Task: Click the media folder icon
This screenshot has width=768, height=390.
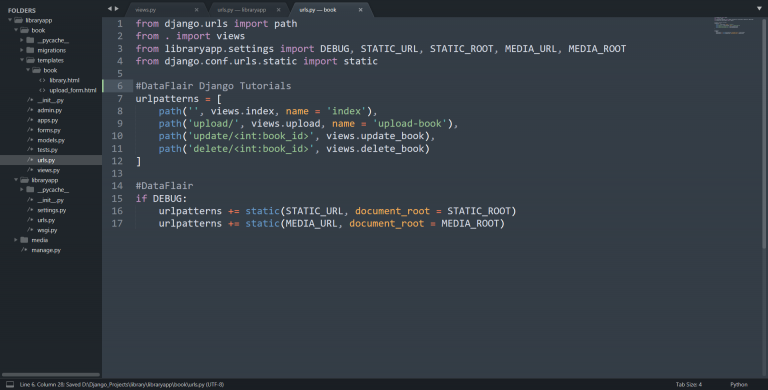Action: [x=24, y=240]
